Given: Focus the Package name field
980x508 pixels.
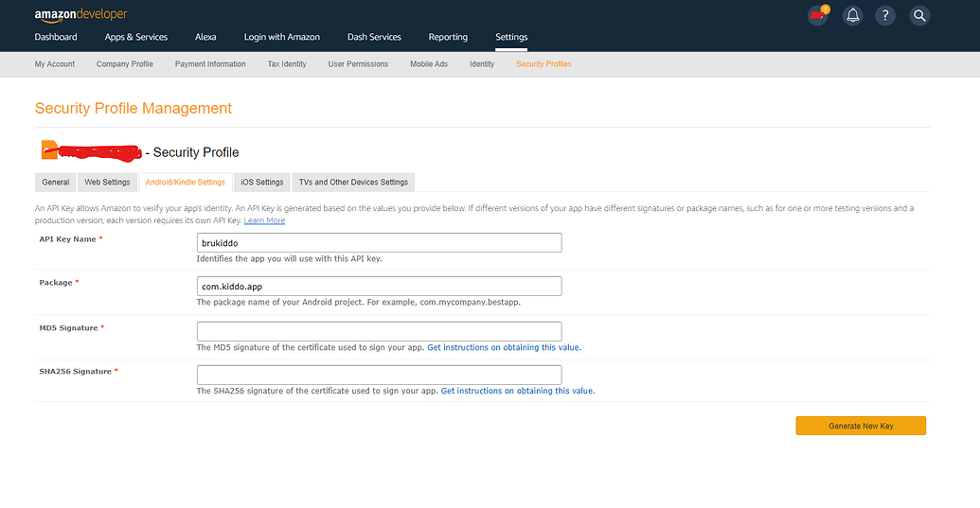Looking at the screenshot, I should (x=379, y=286).
